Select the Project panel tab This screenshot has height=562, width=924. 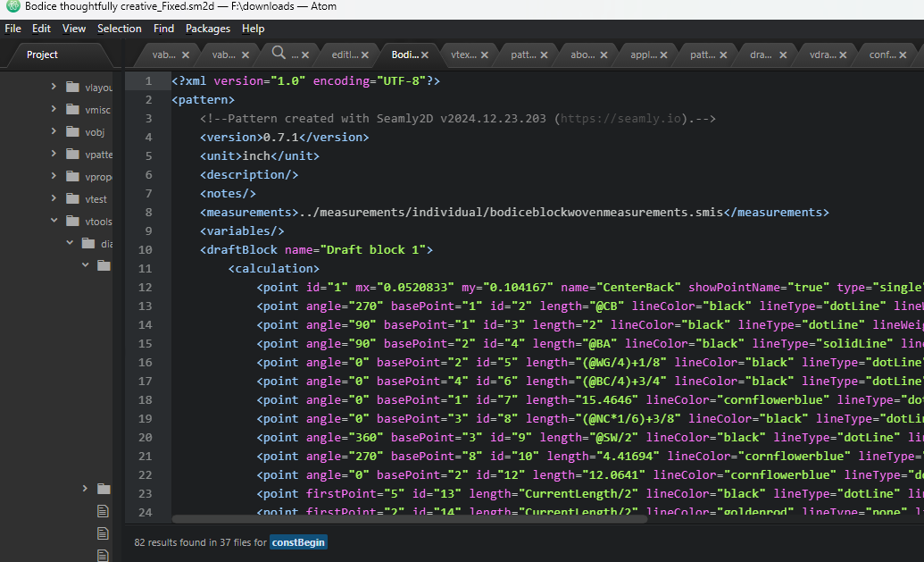(x=42, y=55)
